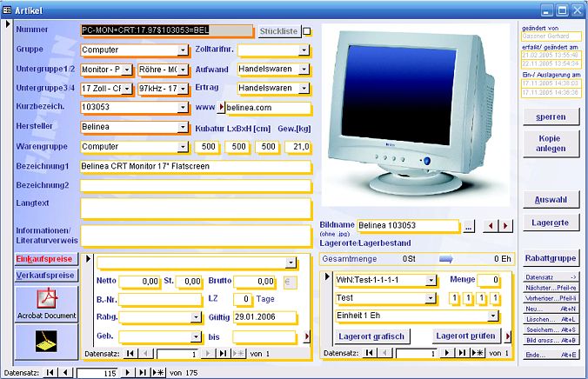Viewport: 588px width, 379px height.
Task: Open Rabattgruppe button
Action: [551, 258]
